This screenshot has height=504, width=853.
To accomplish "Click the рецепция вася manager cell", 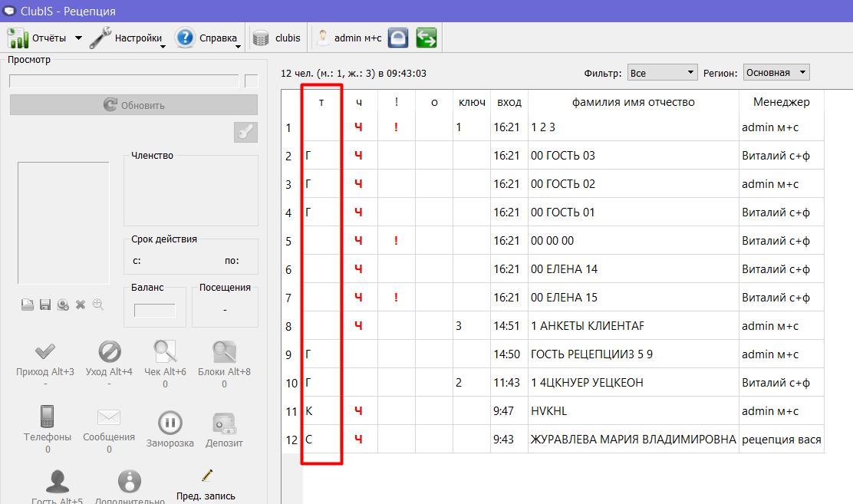I will pyautogui.click(x=781, y=440).
